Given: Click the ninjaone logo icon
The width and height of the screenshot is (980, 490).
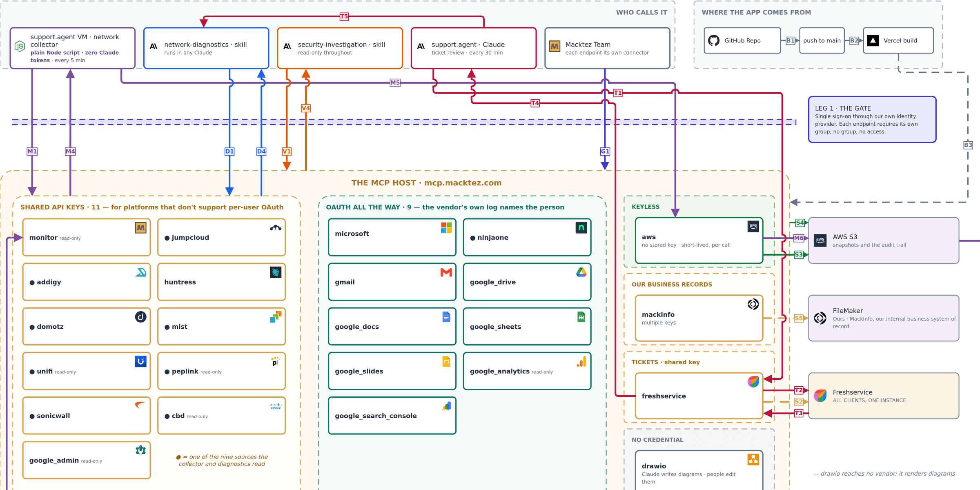Looking at the screenshot, I should (x=581, y=227).
